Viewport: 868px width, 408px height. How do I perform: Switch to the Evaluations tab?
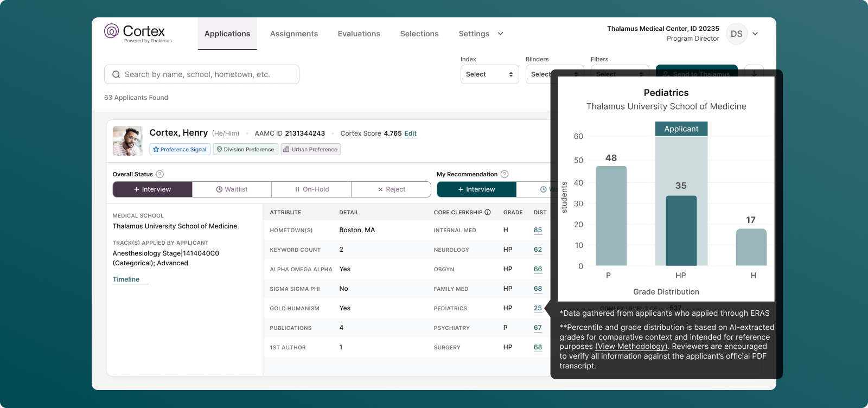coord(359,34)
